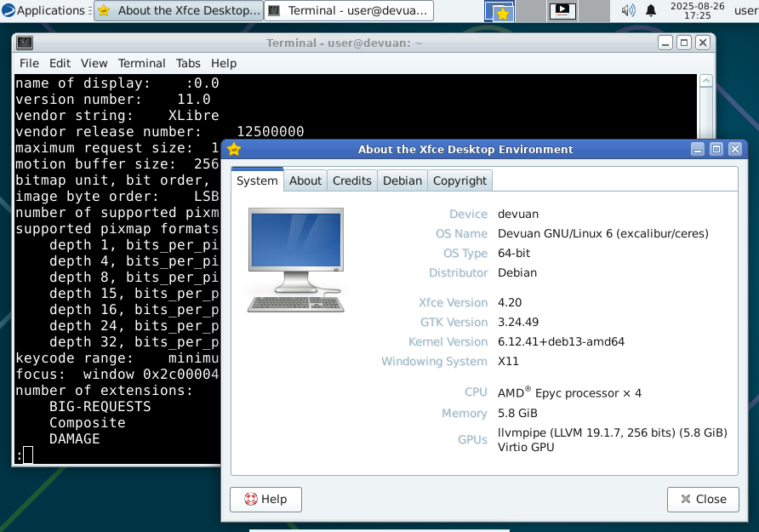The height and width of the screenshot is (532, 759).
Task: Click the Close button in dialog
Action: click(703, 499)
